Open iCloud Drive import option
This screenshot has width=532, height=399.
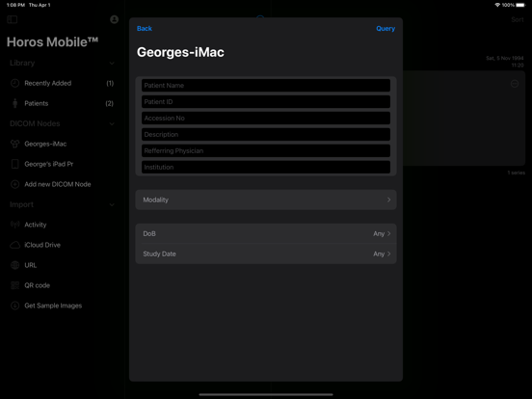click(x=62, y=245)
